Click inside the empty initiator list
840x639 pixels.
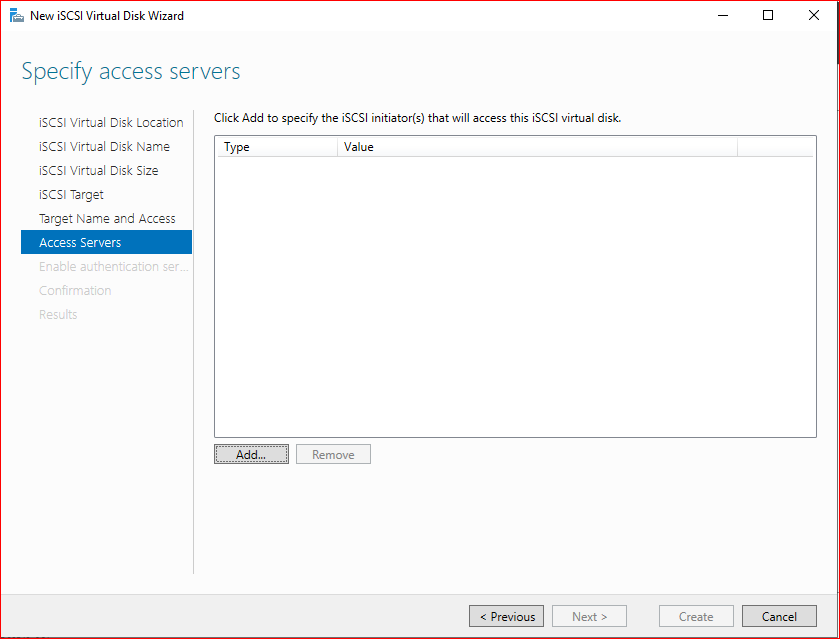pyautogui.click(x=515, y=296)
